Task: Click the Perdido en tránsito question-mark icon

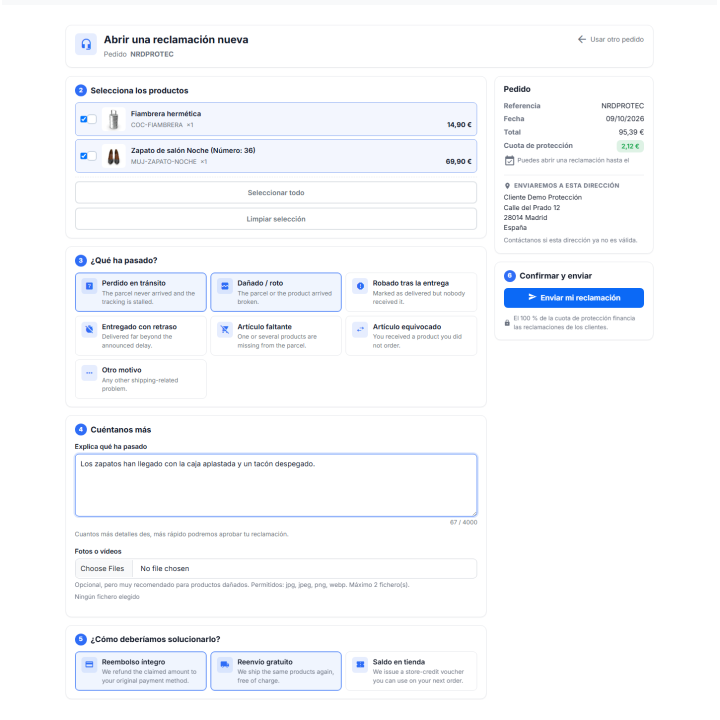Action: click(x=90, y=286)
